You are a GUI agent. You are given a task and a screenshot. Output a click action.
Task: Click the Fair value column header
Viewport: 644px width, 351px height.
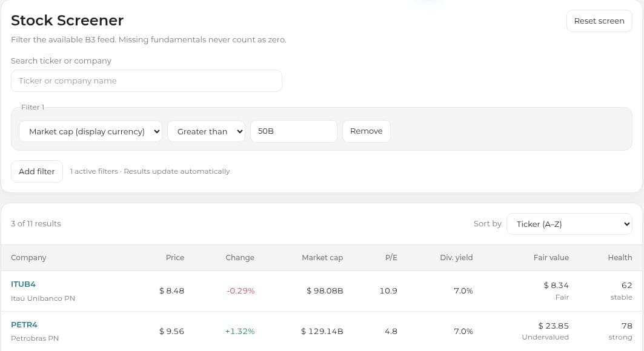551,258
